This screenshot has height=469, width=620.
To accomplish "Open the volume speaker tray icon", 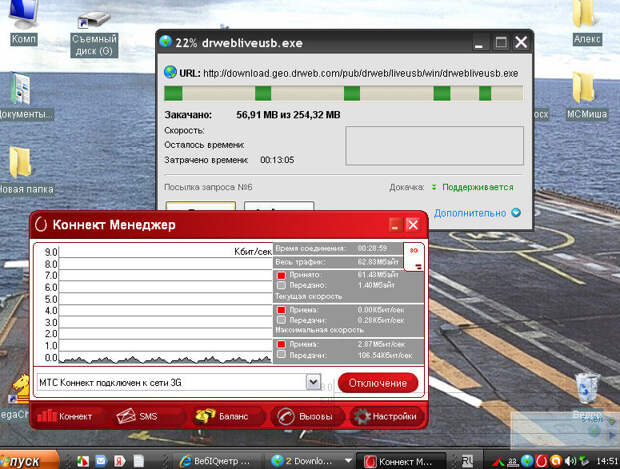I will tap(570, 461).
